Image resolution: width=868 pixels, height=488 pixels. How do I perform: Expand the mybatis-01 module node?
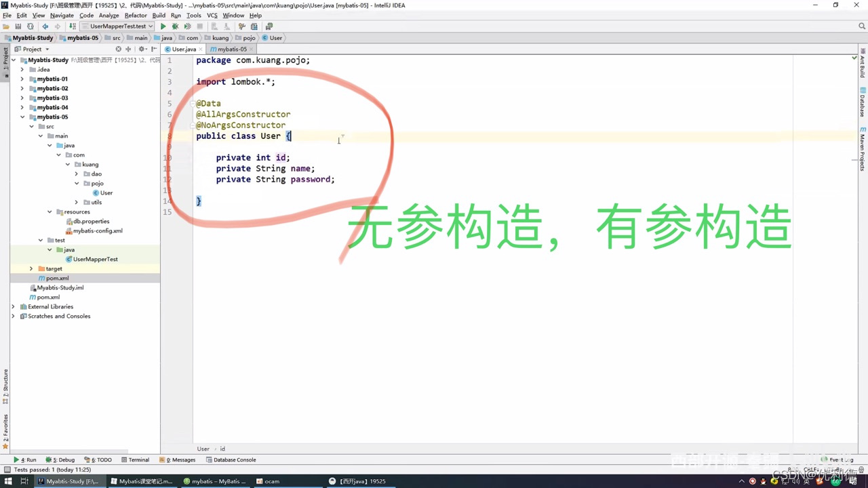(22, 79)
